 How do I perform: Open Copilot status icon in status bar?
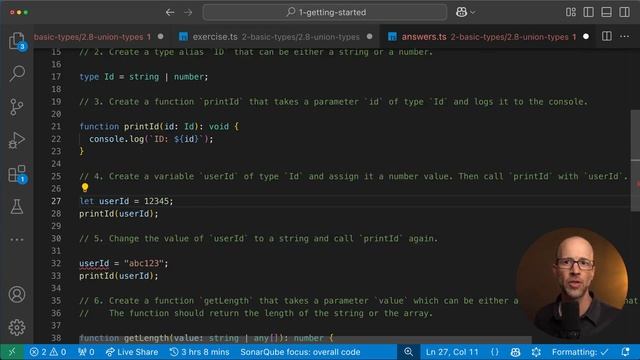[516, 352]
